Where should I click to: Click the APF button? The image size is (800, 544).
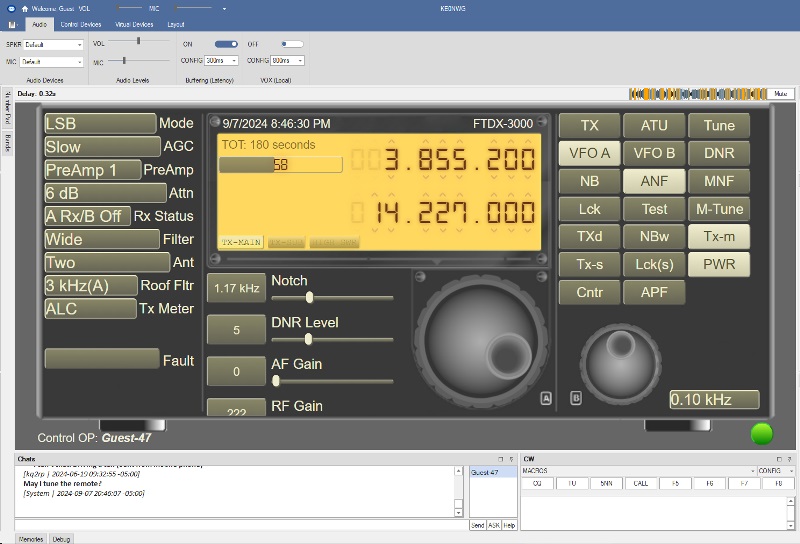[654, 292]
